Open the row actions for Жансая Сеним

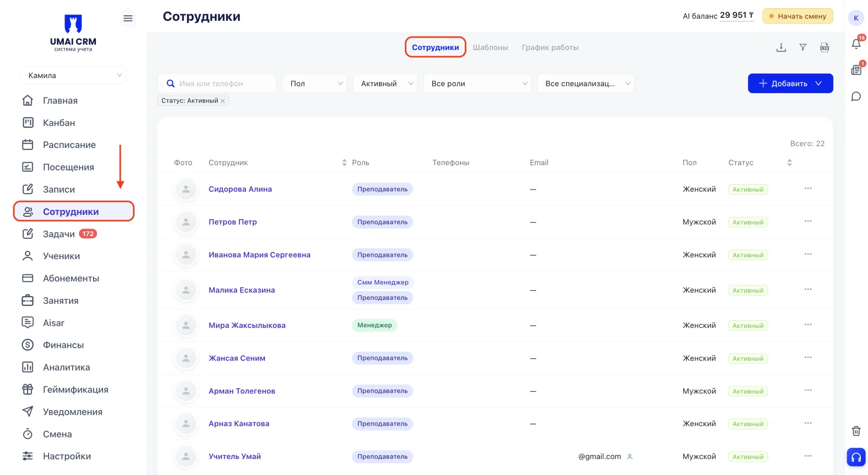click(808, 357)
